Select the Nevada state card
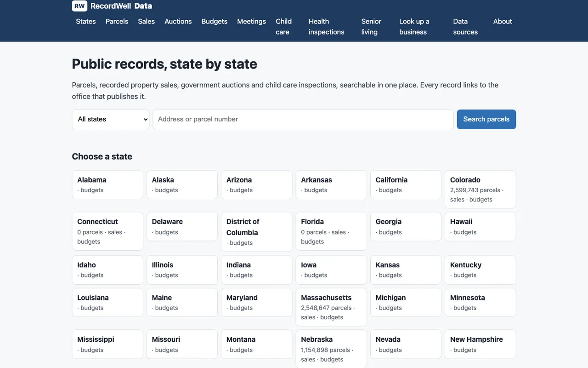588x368 pixels. point(406,344)
